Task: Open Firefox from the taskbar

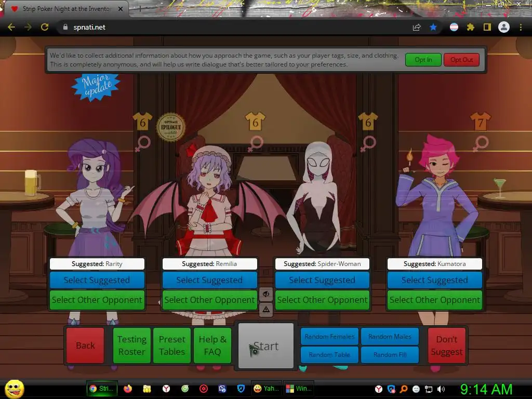Action: (128, 389)
